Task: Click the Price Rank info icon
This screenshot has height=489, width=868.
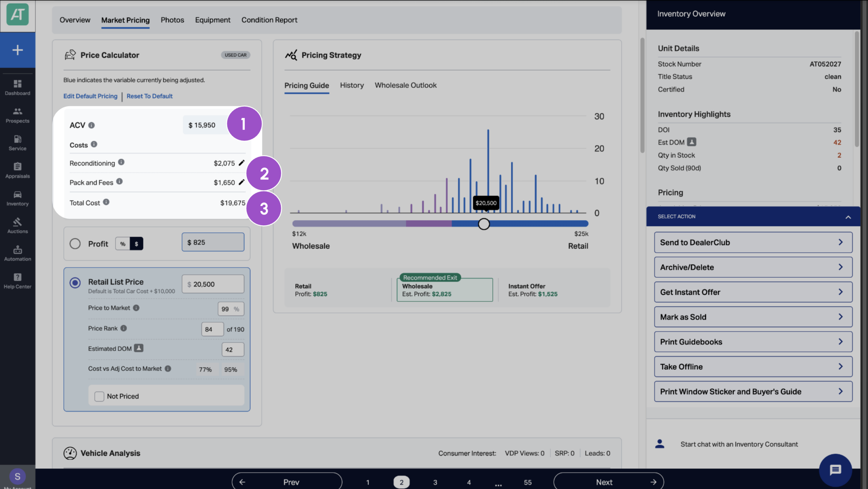Action: (124, 328)
